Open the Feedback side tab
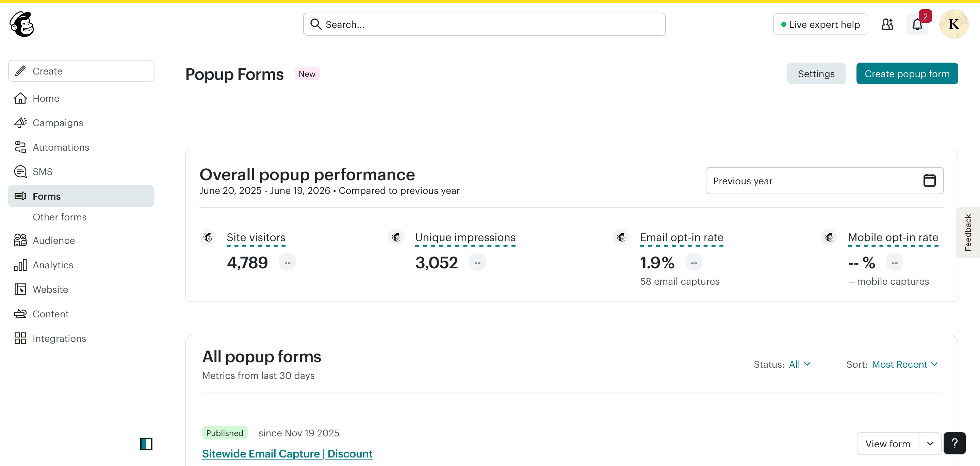The image size is (980, 466). point(968,233)
